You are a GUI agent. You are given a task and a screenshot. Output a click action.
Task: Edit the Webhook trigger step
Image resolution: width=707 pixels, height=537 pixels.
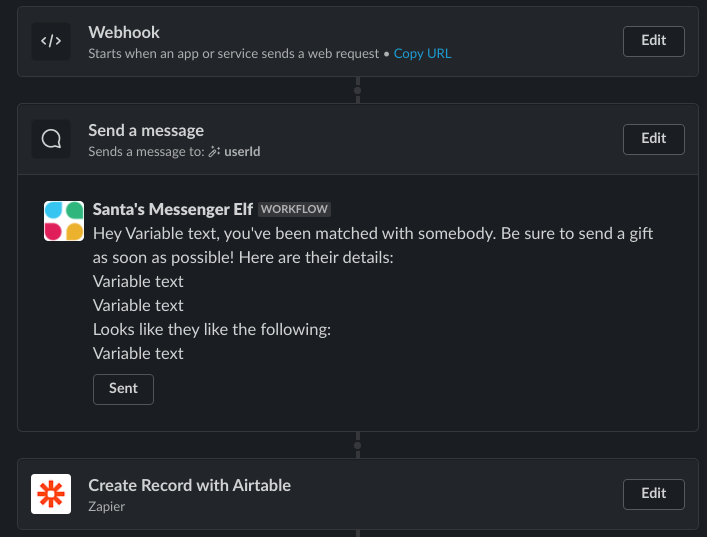(x=653, y=41)
